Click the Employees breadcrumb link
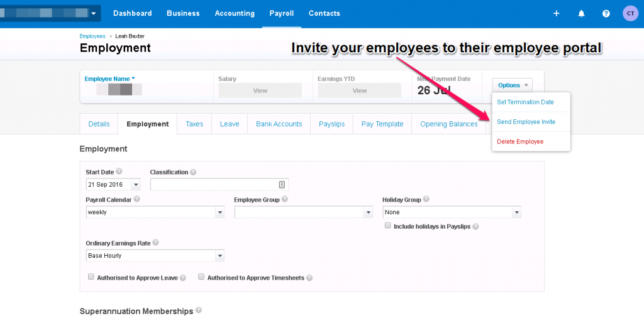This screenshot has height=318, width=644. click(92, 36)
